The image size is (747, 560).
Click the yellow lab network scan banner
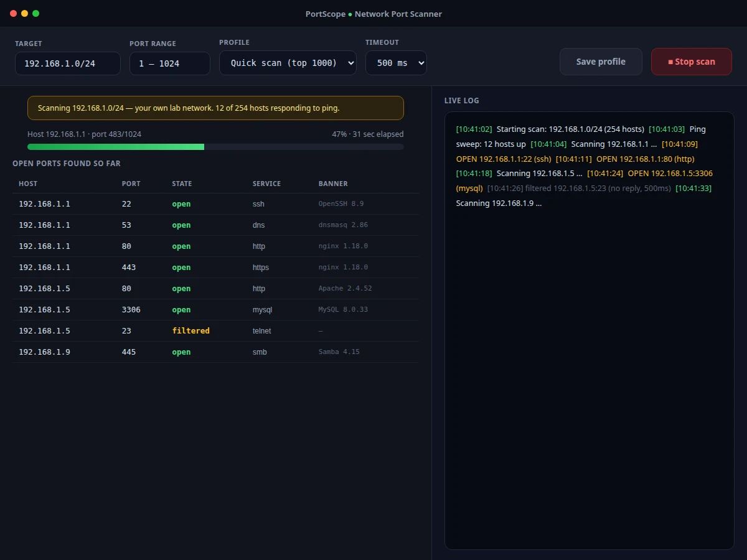(x=215, y=108)
